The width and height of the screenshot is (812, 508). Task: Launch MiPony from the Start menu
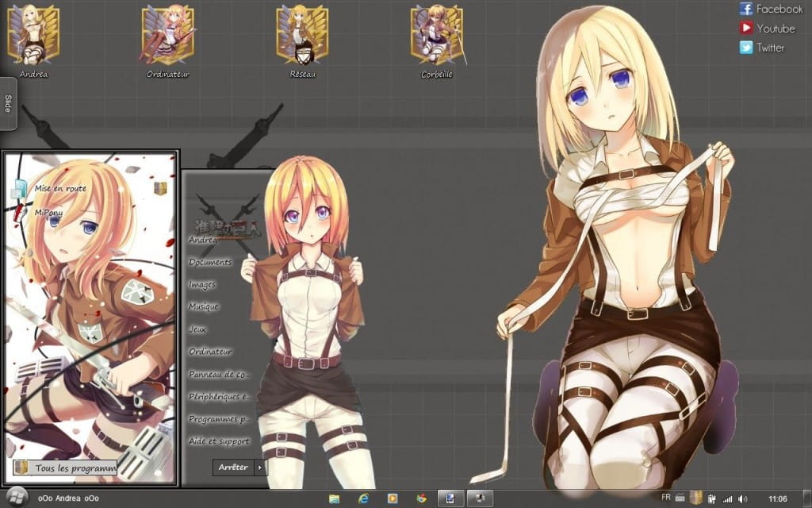[x=48, y=212]
